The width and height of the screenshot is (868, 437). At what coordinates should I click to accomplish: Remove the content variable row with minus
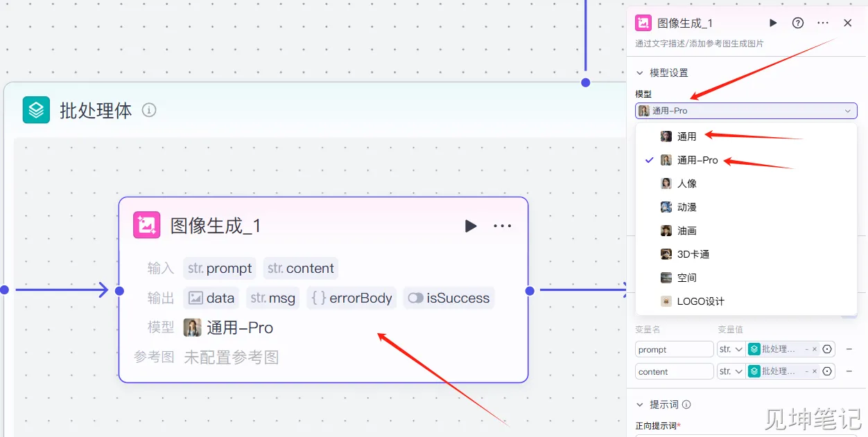point(849,372)
